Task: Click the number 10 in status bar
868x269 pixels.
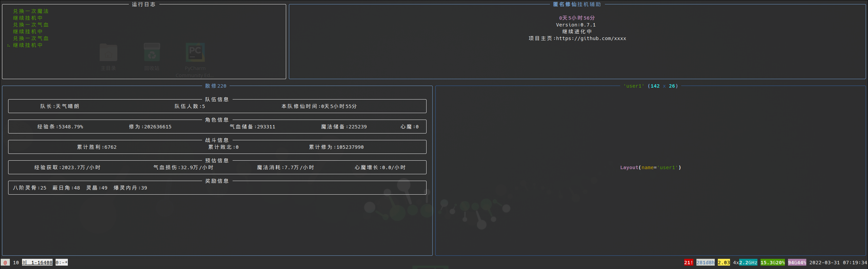Action: tap(16, 263)
